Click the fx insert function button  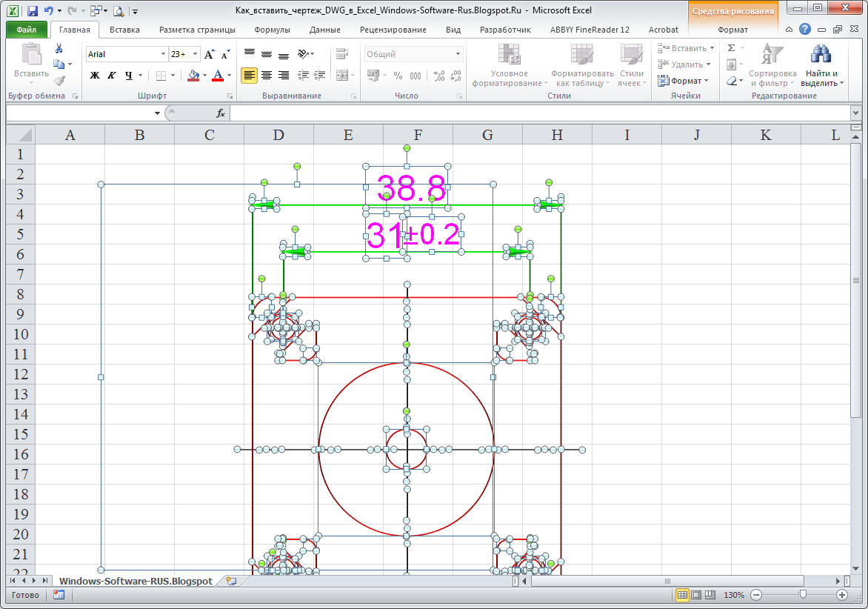[220, 113]
